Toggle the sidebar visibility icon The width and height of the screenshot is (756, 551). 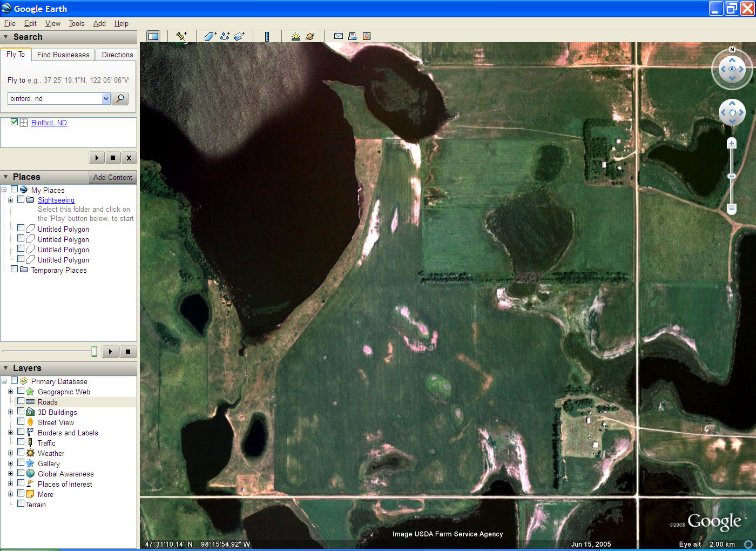(x=153, y=36)
